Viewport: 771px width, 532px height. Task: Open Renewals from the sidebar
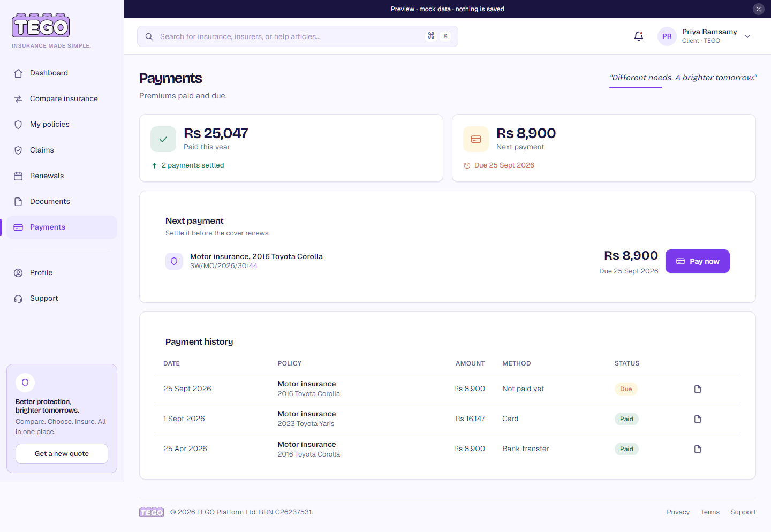(62, 176)
